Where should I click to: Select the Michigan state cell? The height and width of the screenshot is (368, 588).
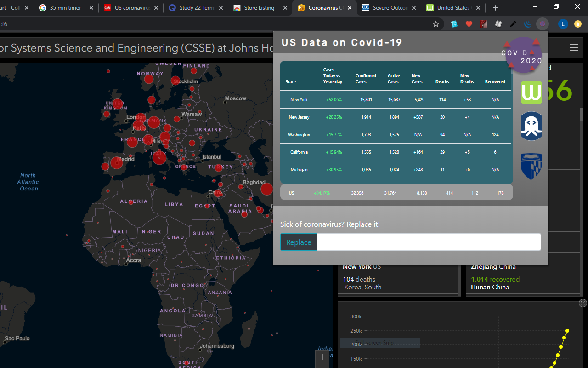(299, 170)
